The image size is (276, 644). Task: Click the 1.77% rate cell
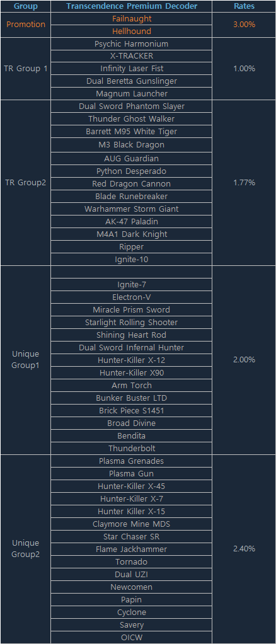coord(244,183)
